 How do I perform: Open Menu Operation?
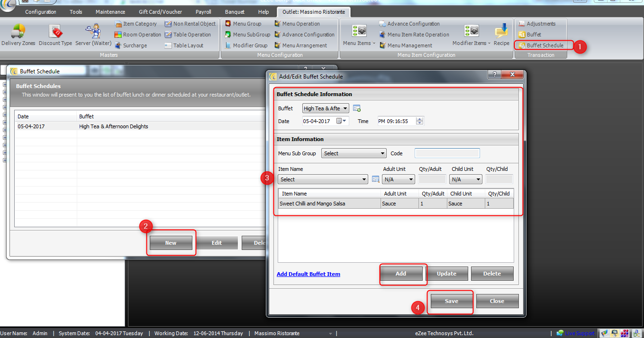point(297,24)
